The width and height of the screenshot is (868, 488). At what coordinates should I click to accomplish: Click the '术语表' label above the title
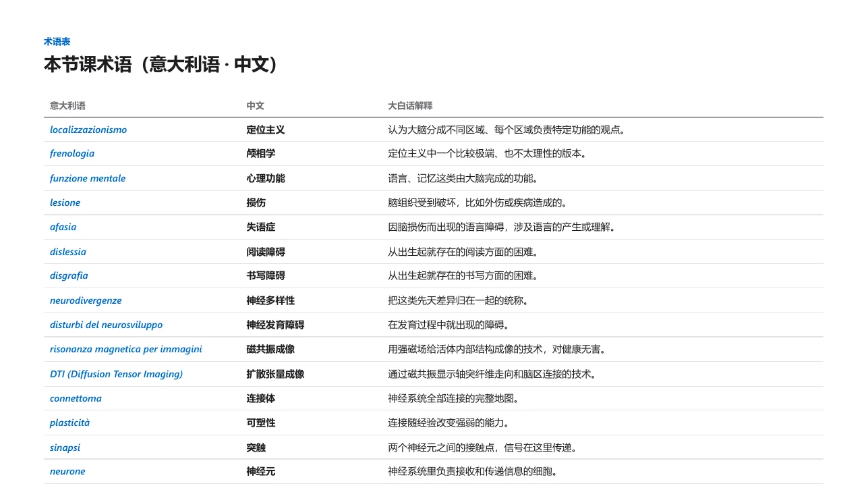[57, 42]
